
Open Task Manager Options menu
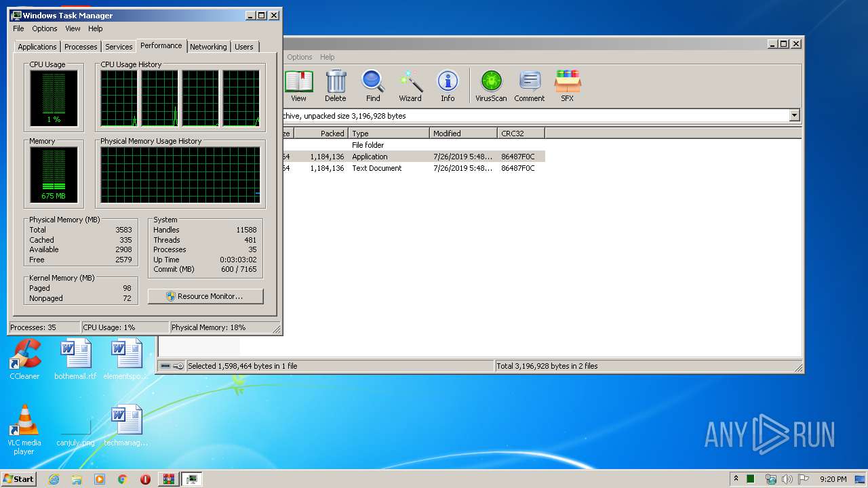45,28
